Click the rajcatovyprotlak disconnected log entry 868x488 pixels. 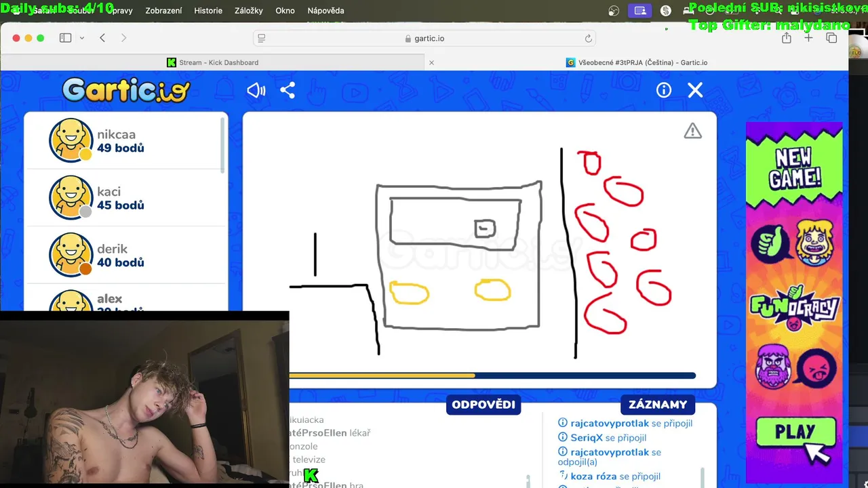(x=610, y=457)
